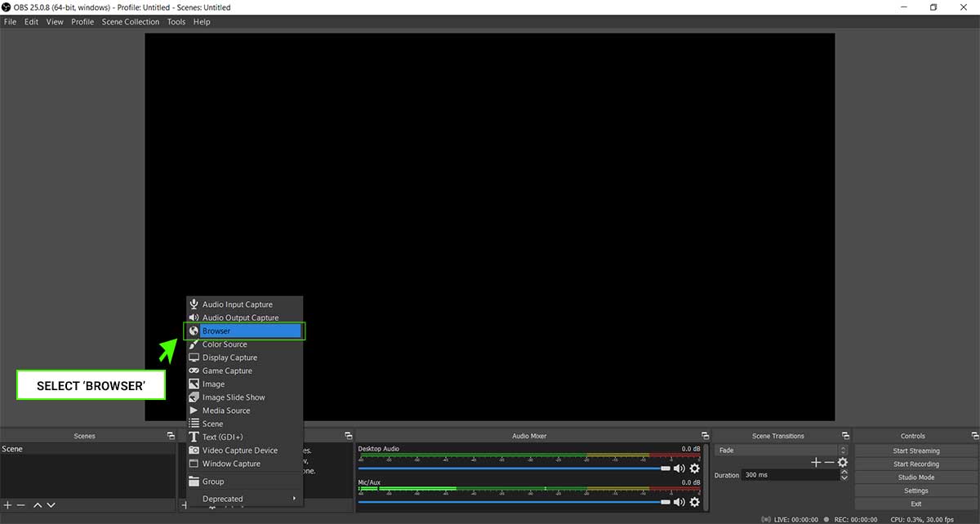Click the Start Streaming button
This screenshot has height=524, width=980.
(916, 451)
